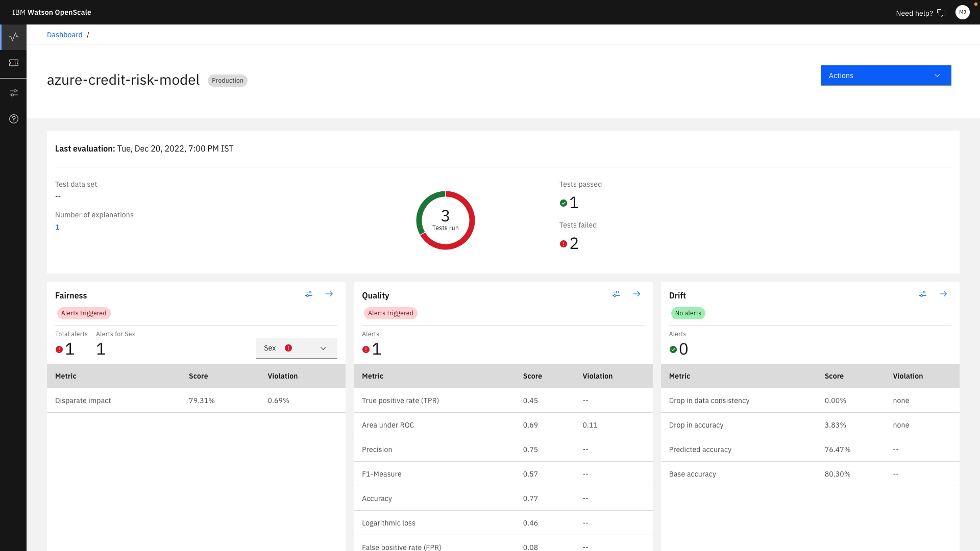980x551 pixels.
Task: Configure Fairness monitor settings icon
Action: (309, 294)
